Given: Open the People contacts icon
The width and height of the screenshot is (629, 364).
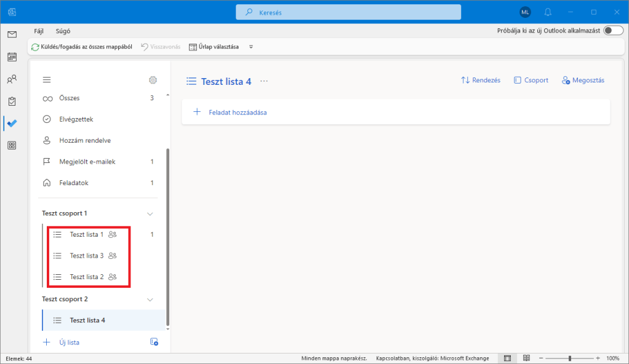Looking at the screenshot, I should point(12,79).
